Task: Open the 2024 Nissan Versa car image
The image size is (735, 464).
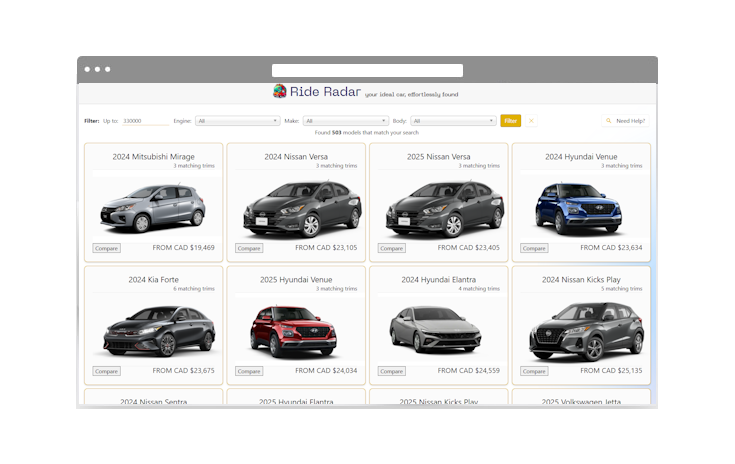Action: pos(302,209)
